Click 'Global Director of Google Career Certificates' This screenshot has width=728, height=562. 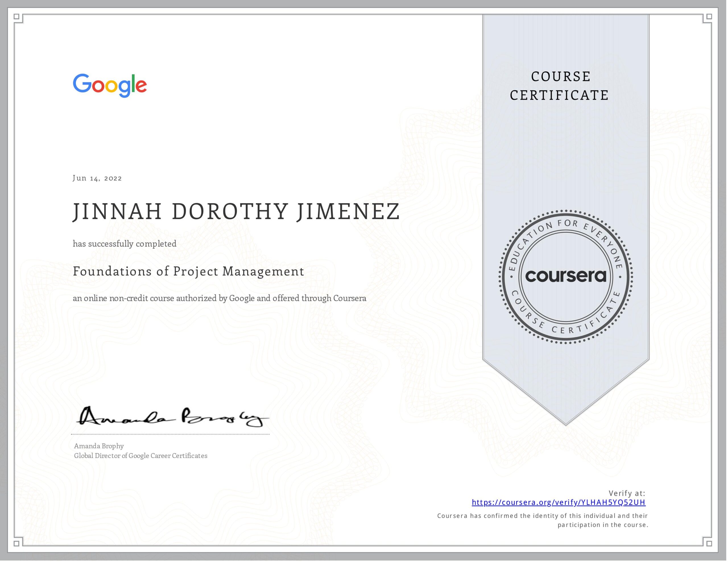(x=141, y=456)
